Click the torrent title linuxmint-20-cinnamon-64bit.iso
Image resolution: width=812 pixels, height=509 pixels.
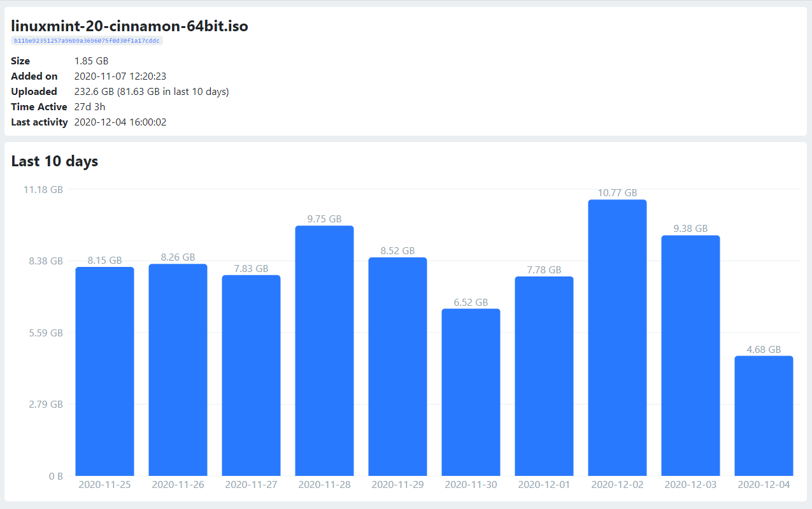click(129, 26)
